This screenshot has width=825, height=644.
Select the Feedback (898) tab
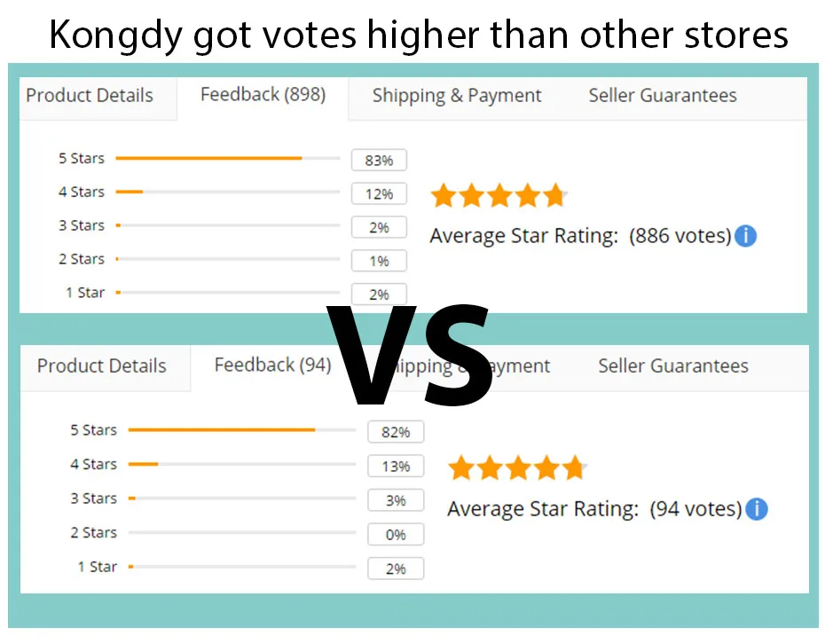263,95
